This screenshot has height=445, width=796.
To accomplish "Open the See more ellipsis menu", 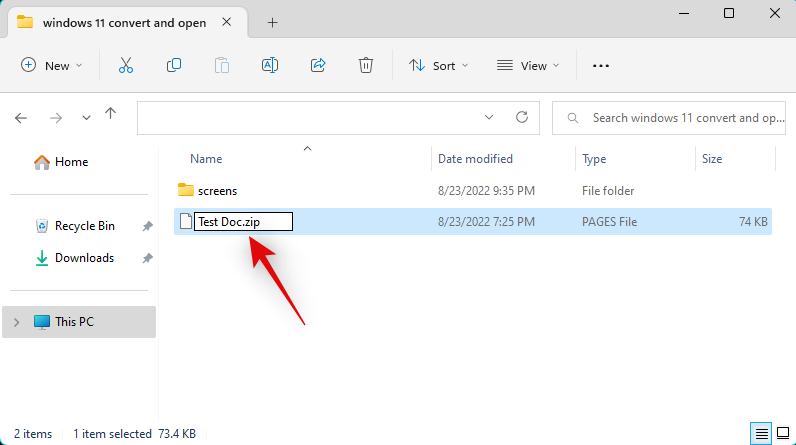I will (x=601, y=65).
